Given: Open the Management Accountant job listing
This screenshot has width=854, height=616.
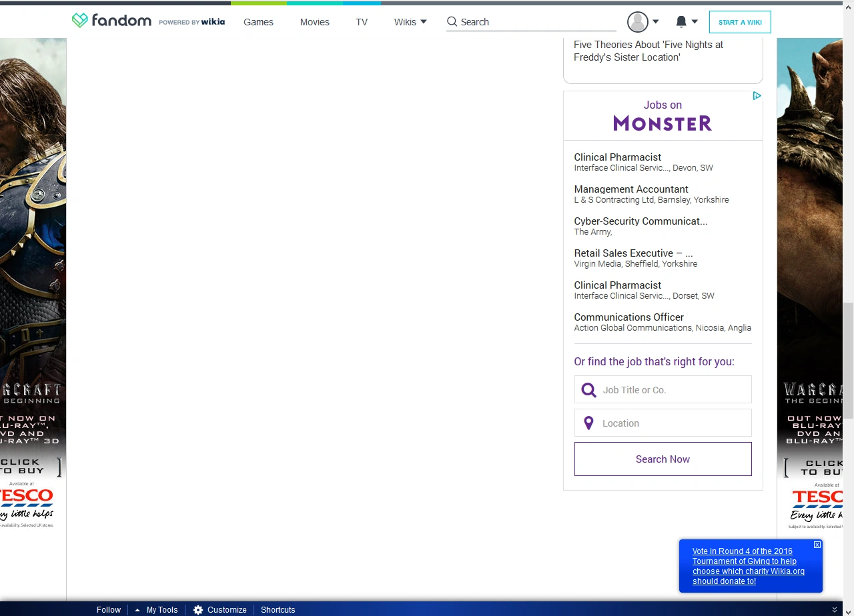Looking at the screenshot, I should click(630, 189).
